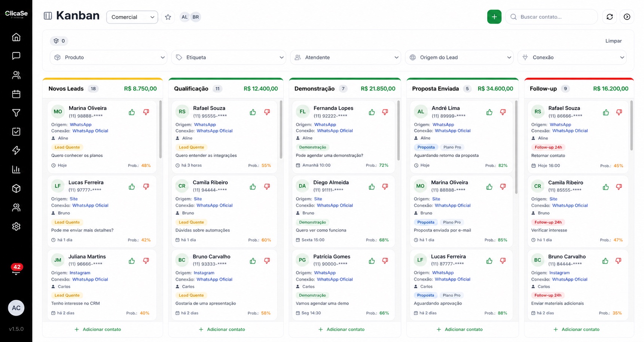Thumbs down Lucas Ferreira in Novos Leads

point(146,186)
